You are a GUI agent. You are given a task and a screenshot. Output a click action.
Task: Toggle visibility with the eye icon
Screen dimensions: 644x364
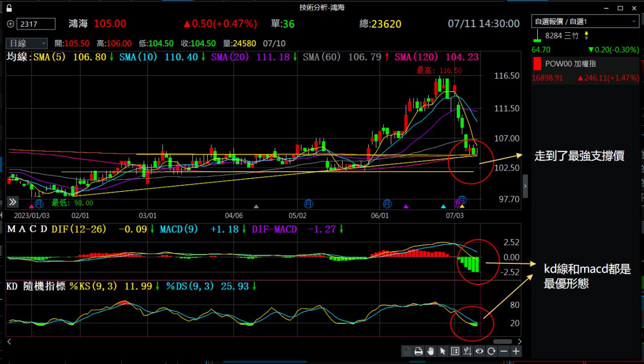[479, 351]
